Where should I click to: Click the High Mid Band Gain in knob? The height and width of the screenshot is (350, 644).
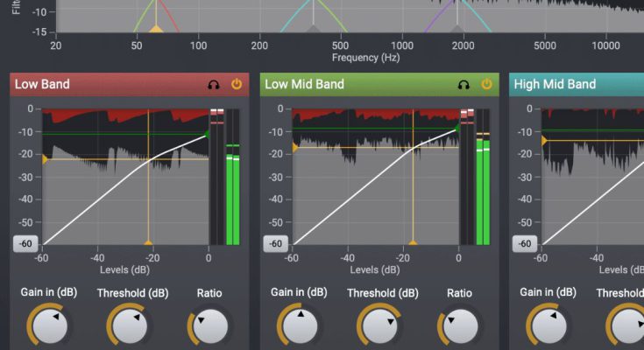(x=548, y=326)
